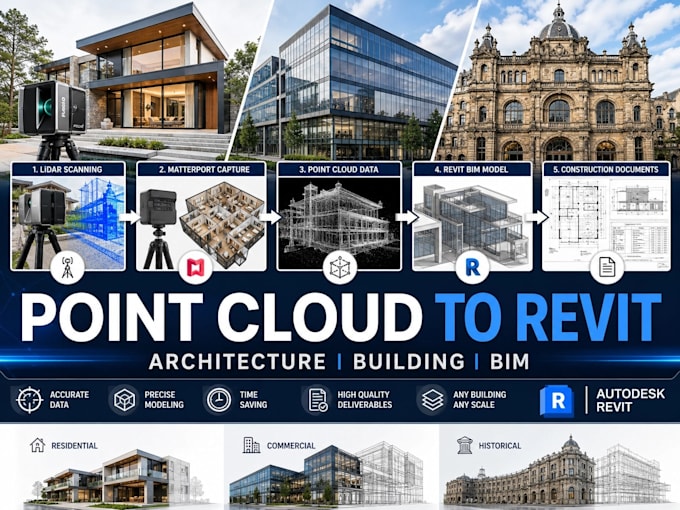Viewport: 680px width, 510px height.
Task: Click the 'ACCURATE DATA' label
Action: [x=69, y=399]
